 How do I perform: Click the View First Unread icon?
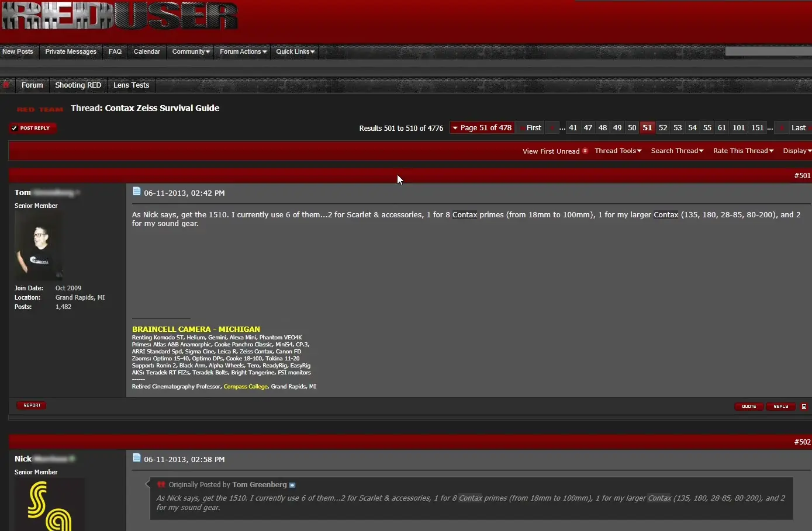coord(585,151)
